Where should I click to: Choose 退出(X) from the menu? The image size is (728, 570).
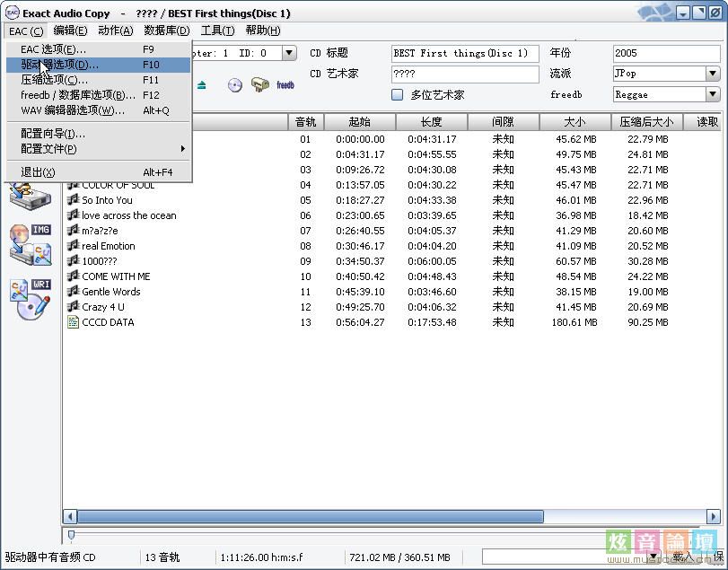[98, 172]
